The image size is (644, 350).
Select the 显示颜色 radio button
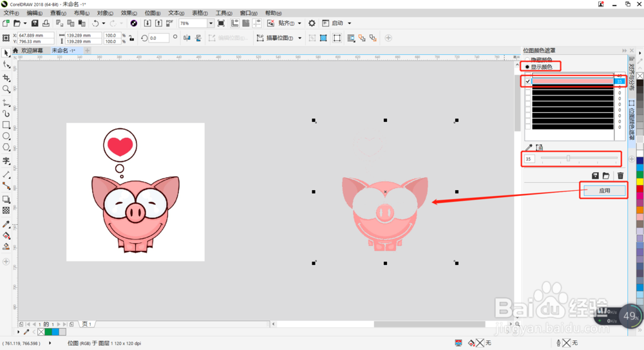[x=527, y=66]
